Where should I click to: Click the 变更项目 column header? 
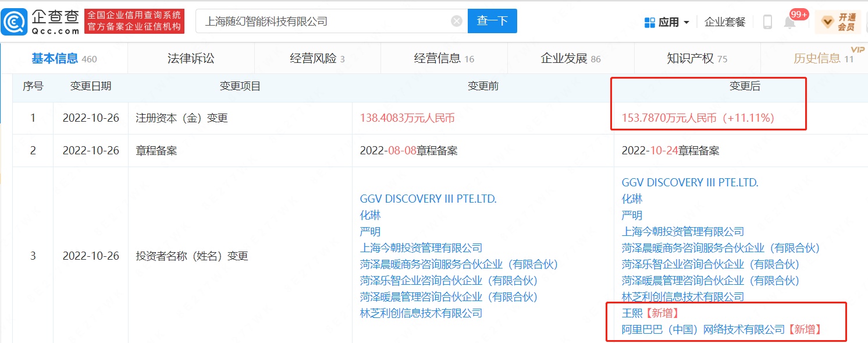(240, 86)
